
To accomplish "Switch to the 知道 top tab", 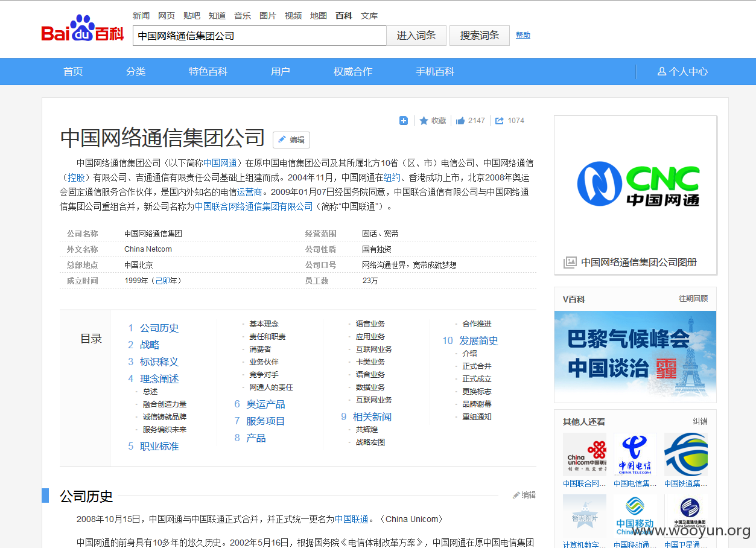I will tap(217, 16).
